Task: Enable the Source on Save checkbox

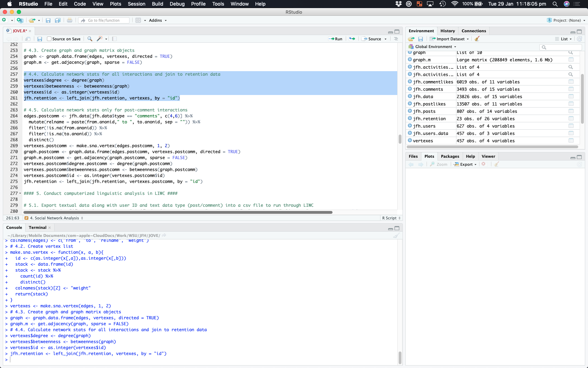Action: tap(49, 39)
